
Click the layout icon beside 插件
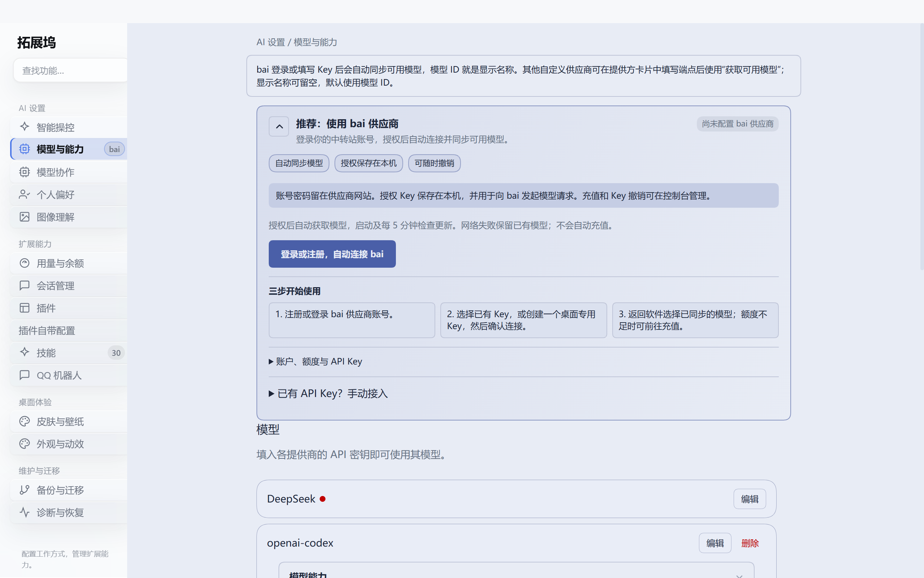point(25,308)
